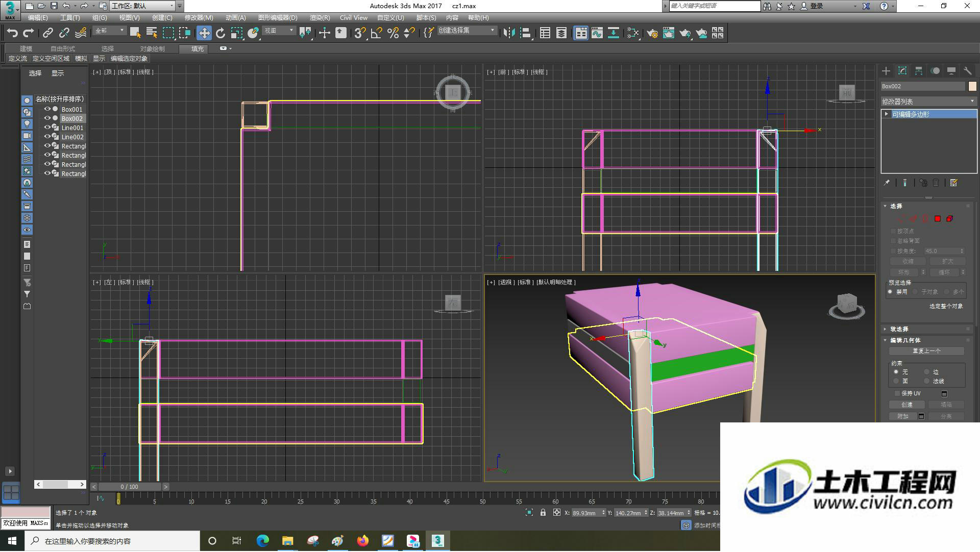Toggle the Spinner Snap icon
Screen dimensions: 980x552
tap(409, 33)
